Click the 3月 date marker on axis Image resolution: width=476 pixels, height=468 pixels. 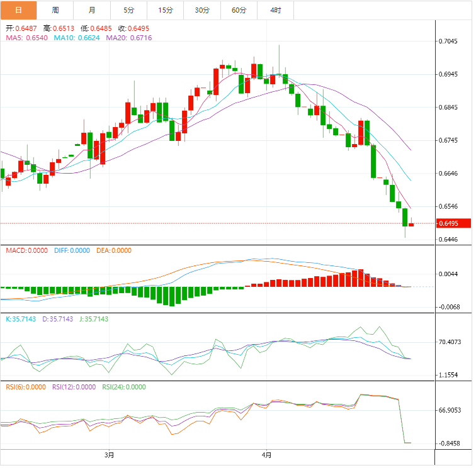coord(110,455)
